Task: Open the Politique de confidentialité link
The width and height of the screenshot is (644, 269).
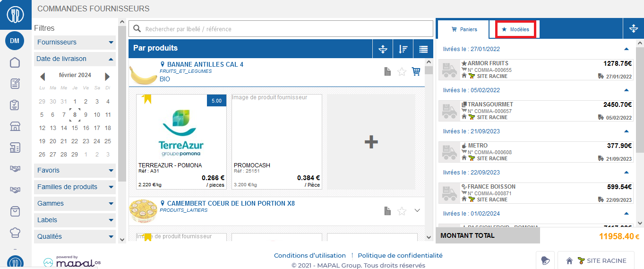Action: [400, 255]
